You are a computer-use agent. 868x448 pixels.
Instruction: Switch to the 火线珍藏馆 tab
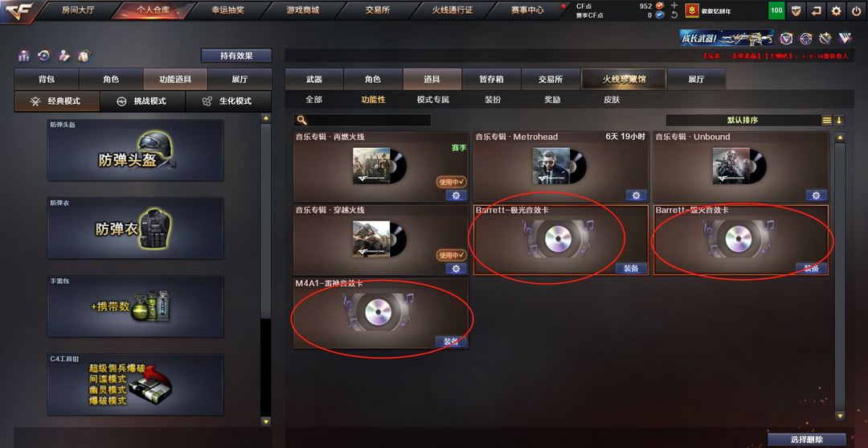coord(624,79)
